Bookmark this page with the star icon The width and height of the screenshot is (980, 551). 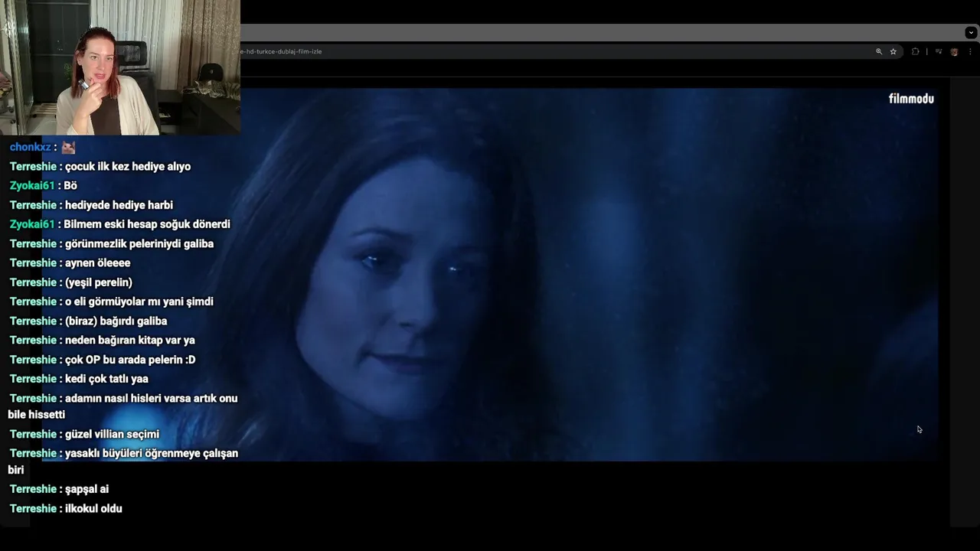pyautogui.click(x=893, y=51)
